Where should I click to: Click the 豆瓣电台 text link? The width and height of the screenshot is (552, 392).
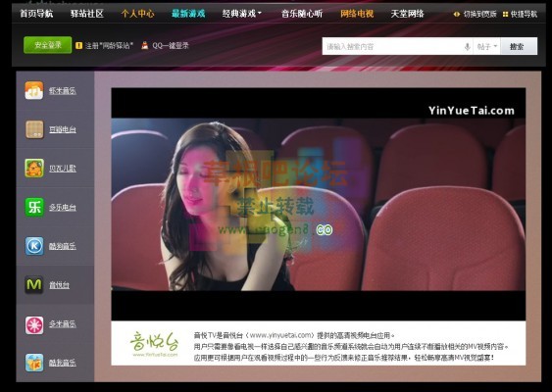[x=63, y=129]
